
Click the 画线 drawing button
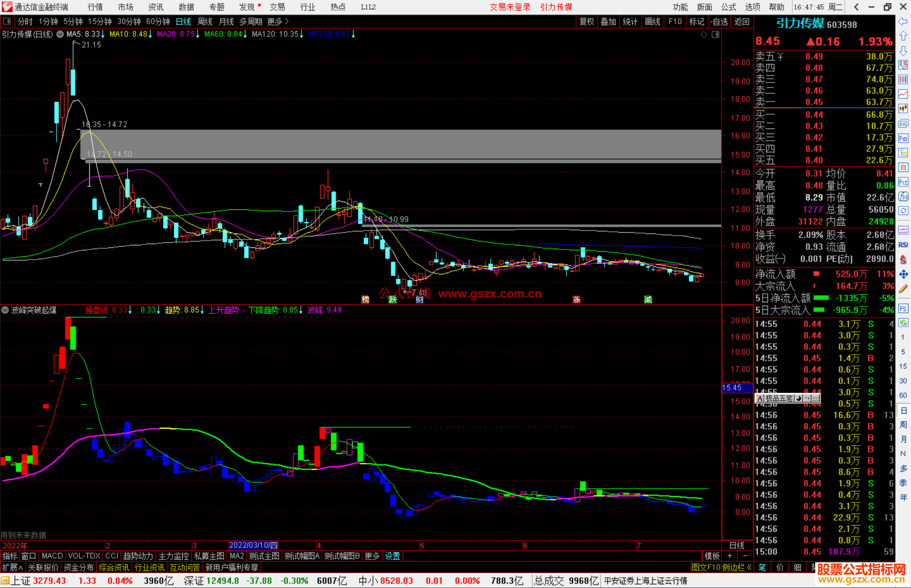tap(652, 21)
